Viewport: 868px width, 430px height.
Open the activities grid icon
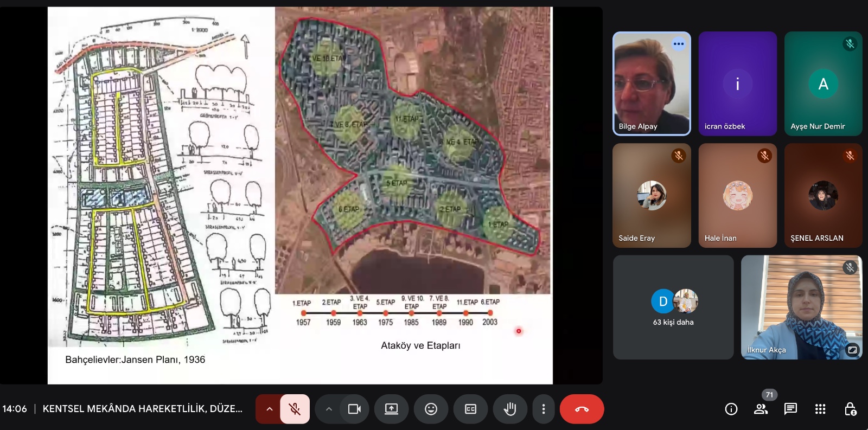820,409
